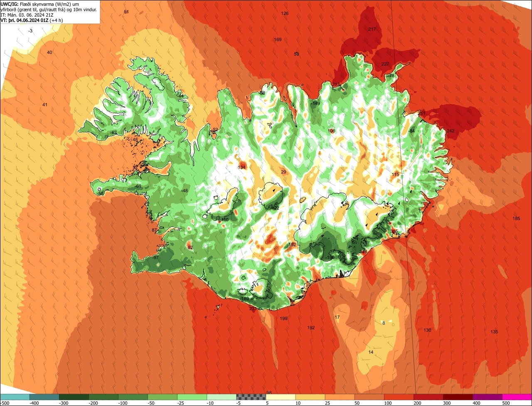
Task: Click the map value '149' in the north
Action: tap(316, 103)
